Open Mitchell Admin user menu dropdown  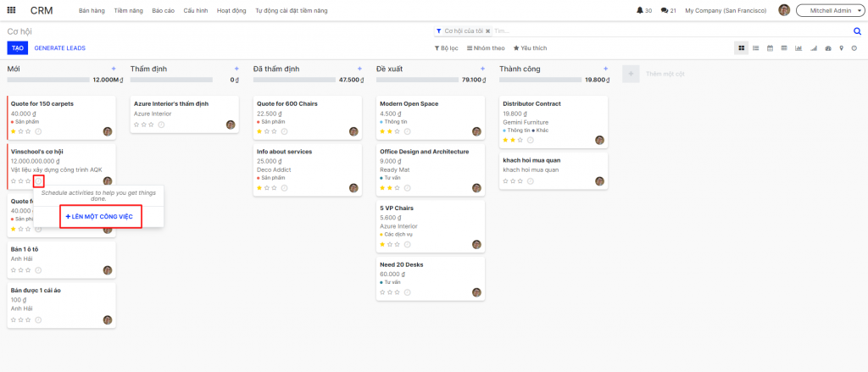tap(829, 10)
